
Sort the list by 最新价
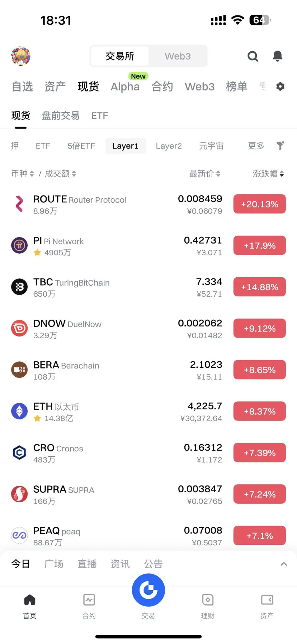tap(205, 174)
